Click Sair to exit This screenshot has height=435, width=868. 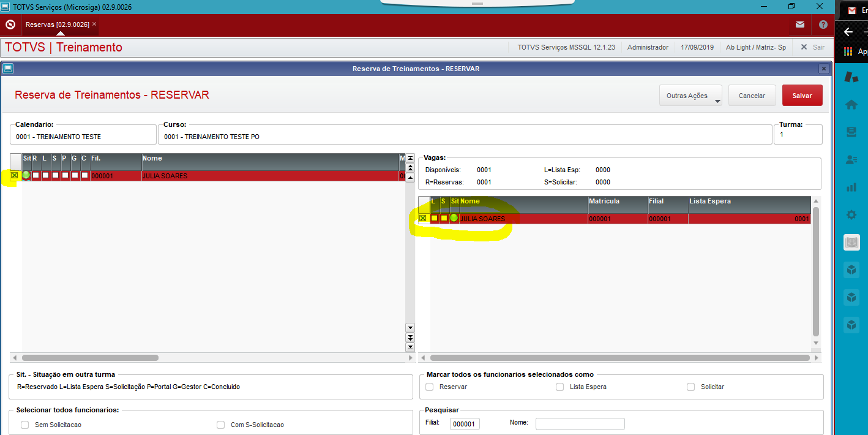(x=818, y=47)
